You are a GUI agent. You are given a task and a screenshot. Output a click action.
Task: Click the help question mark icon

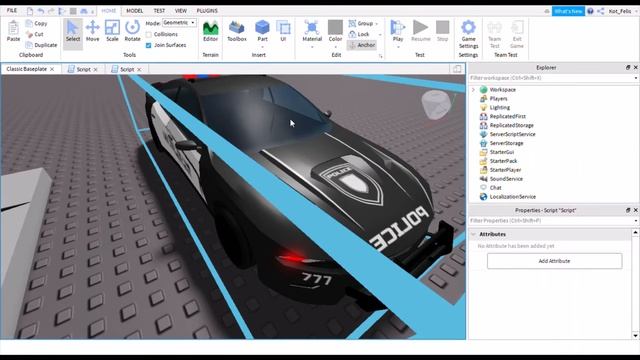pyautogui.click(x=590, y=11)
